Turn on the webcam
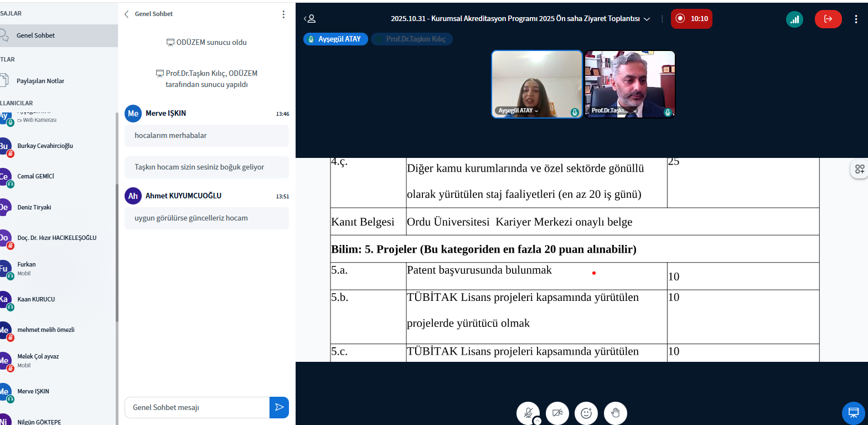Image resolution: width=868 pixels, height=425 pixels. click(557, 413)
